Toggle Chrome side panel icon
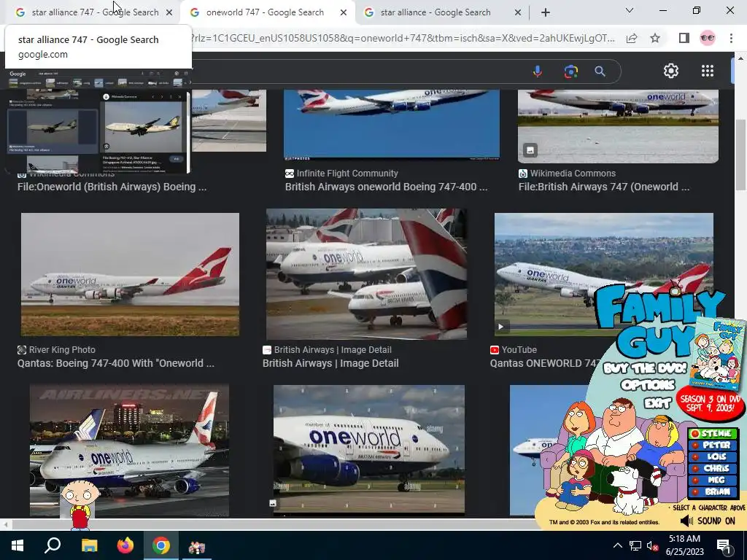Viewport: 747px width, 560px height. (684, 38)
